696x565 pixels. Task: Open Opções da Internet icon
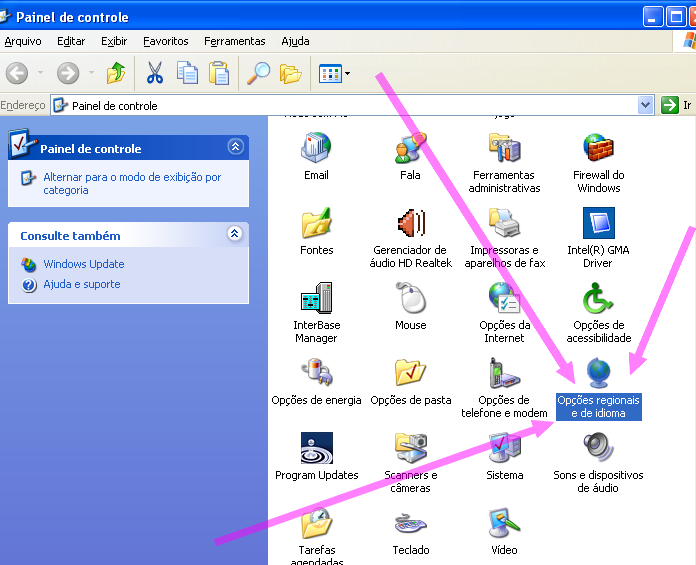coord(504,297)
